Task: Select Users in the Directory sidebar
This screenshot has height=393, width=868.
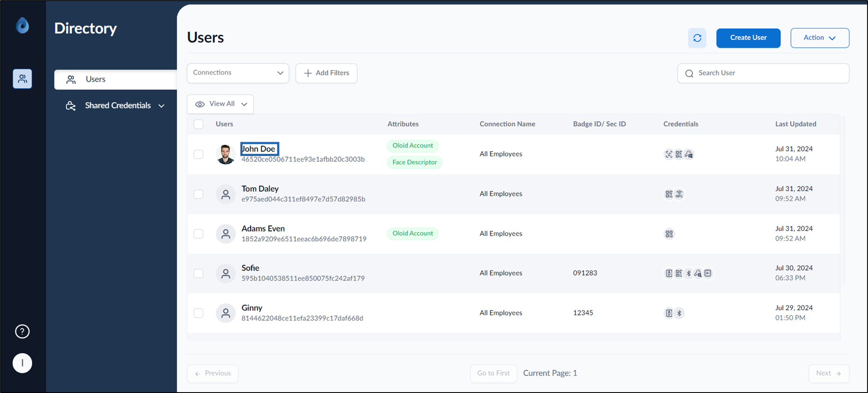Action: tap(115, 79)
